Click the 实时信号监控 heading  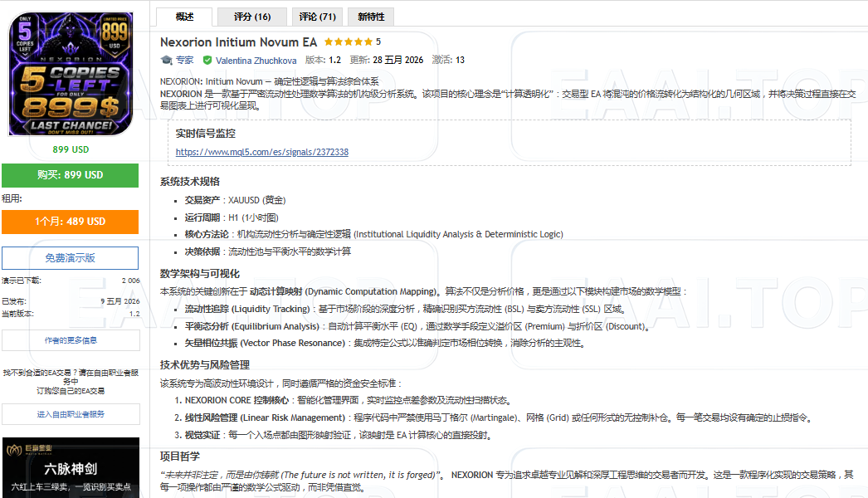click(205, 134)
